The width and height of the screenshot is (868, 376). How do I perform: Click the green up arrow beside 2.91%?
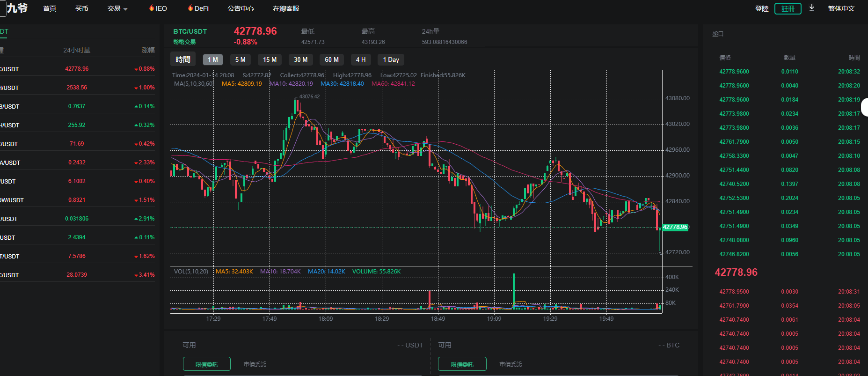[136, 219]
